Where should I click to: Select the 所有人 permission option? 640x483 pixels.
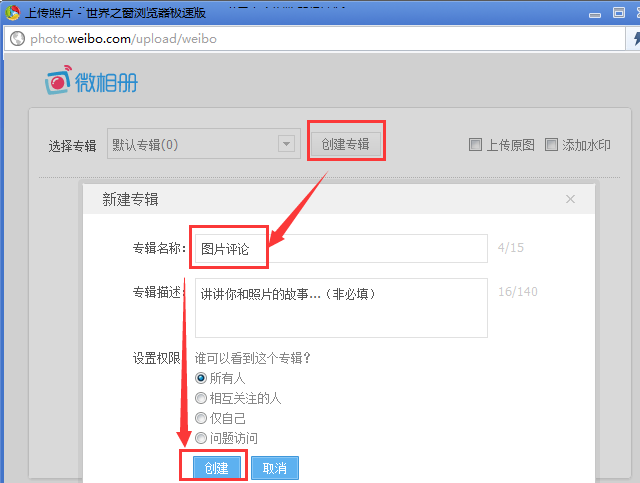tap(201, 378)
